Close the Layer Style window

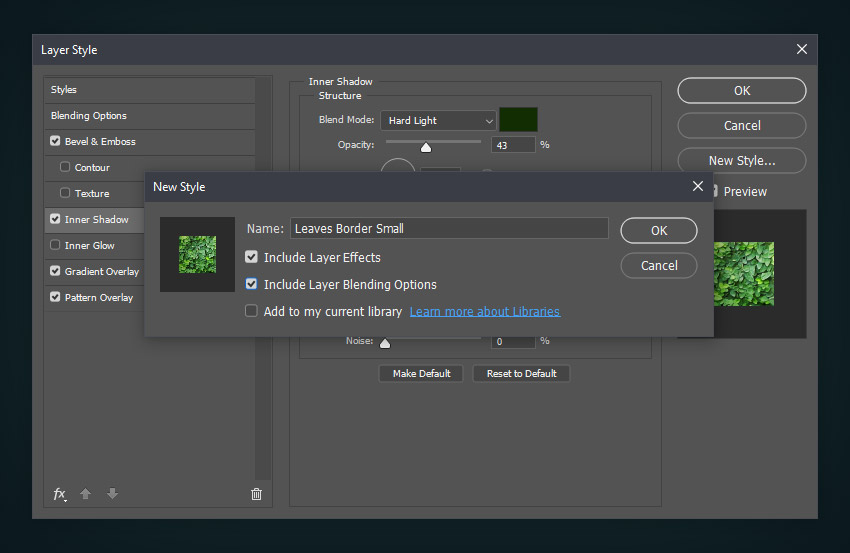tap(801, 49)
